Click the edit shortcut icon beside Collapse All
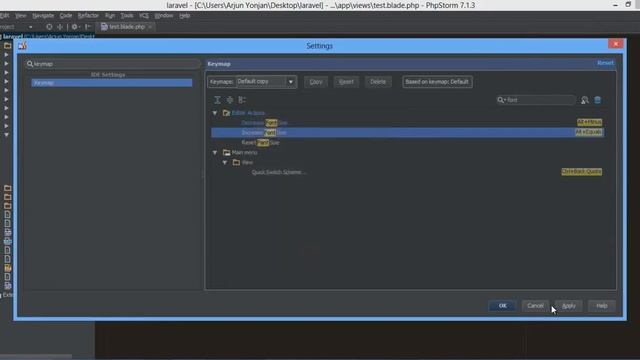Image resolution: width=640 pixels, height=360 pixels. (x=242, y=100)
